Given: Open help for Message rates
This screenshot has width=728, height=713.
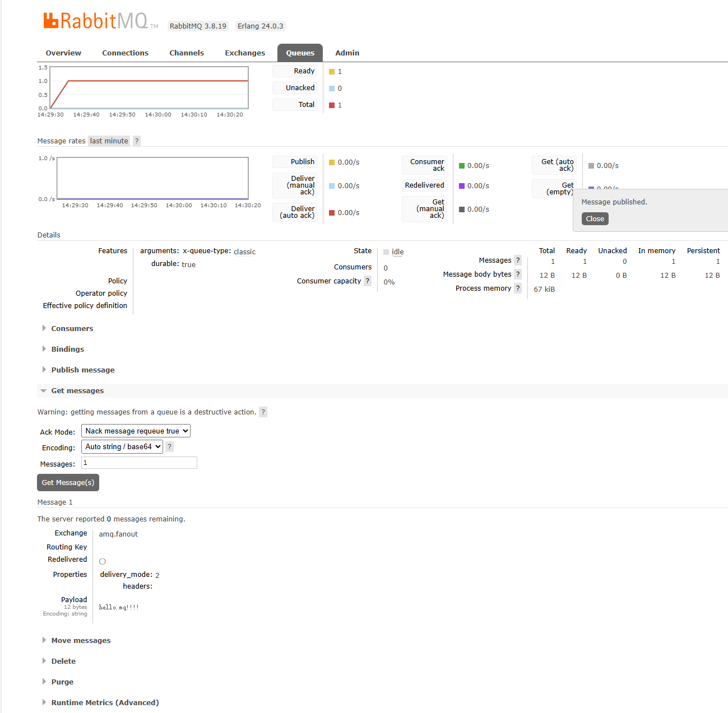Looking at the screenshot, I should (x=137, y=141).
